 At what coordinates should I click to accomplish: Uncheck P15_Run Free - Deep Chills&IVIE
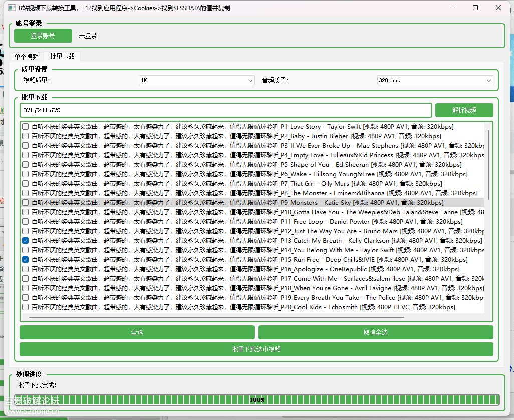[x=25, y=260]
